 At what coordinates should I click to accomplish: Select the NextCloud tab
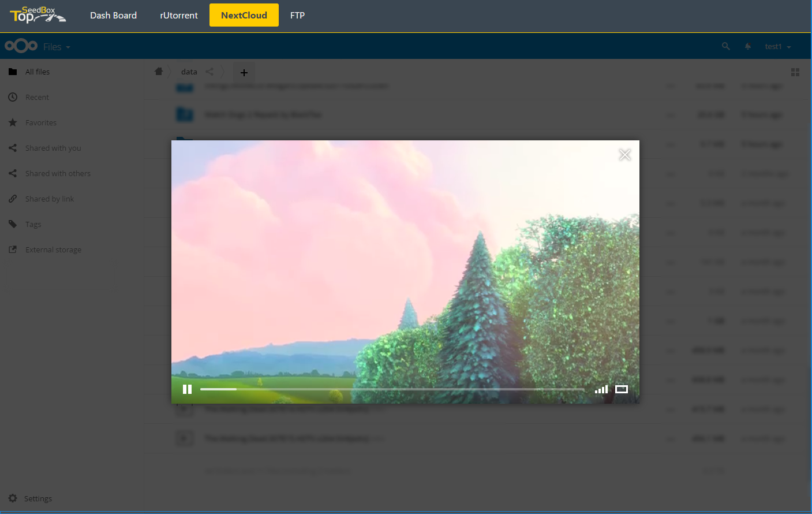[x=244, y=15]
